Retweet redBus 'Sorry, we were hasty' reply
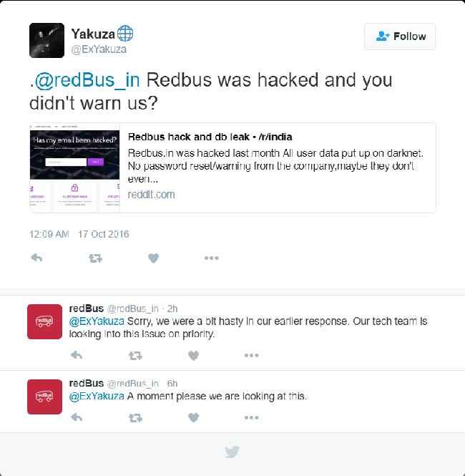The width and height of the screenshot is (465, 476). pos(135,356)
